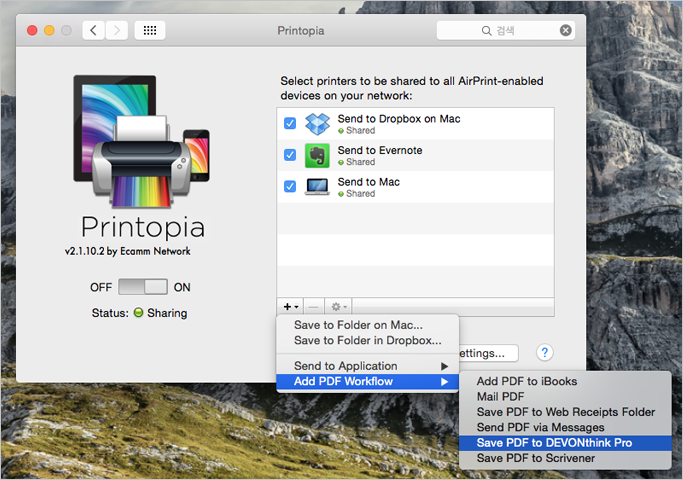Screen dimensions: 683x480
Task: Select the Send to Dropbox on Mac row
Action: click(415, 124)
